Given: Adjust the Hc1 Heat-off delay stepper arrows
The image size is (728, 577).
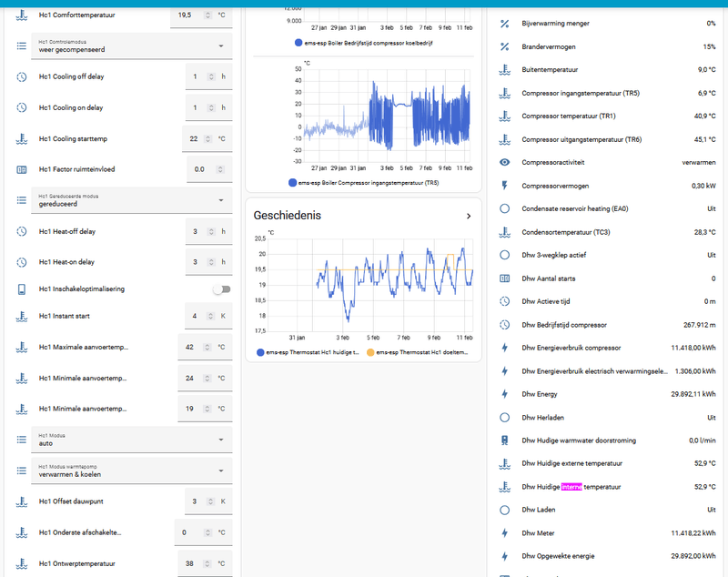Looking at the screenshot, I should click(x=211, y=231).
